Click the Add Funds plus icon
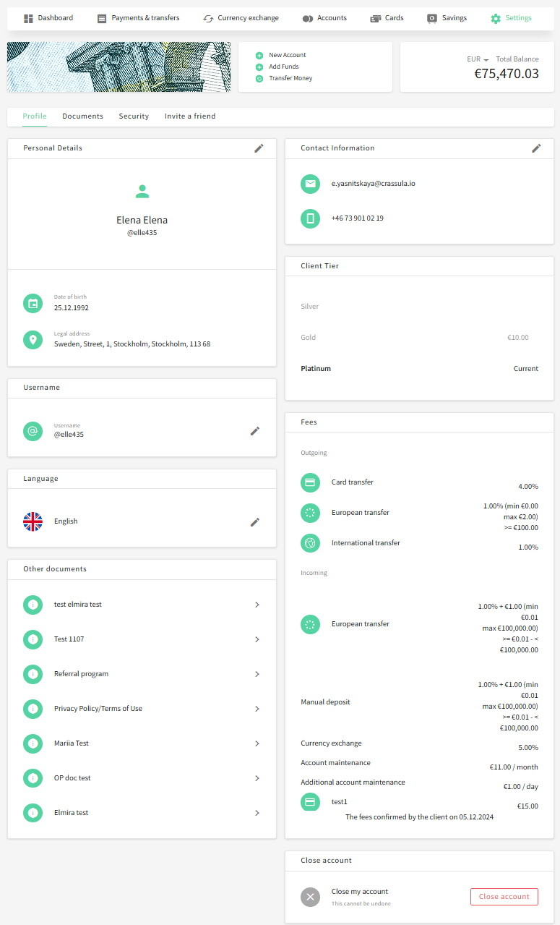 click(259, 67)
